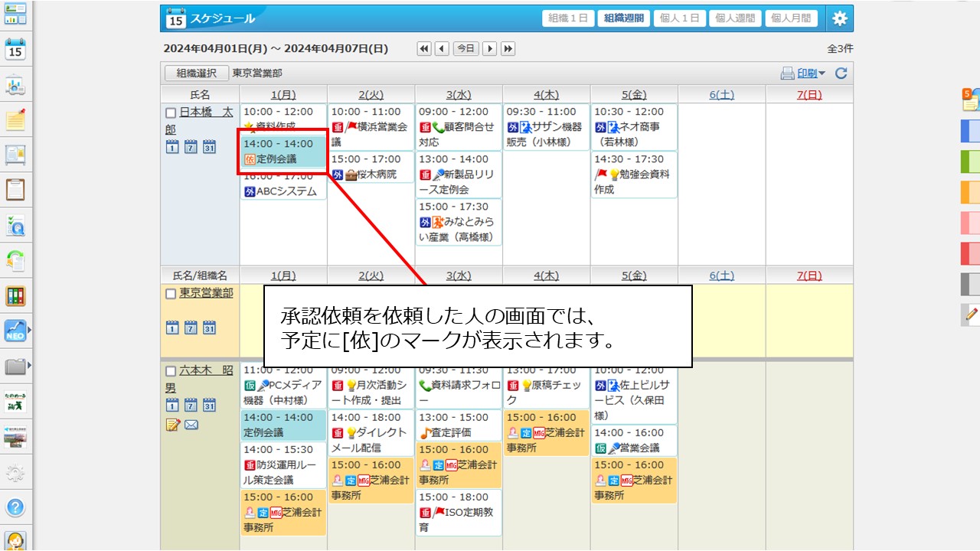Switch to the 組織1日 view tab
Viewport: 980px width, 551px height.
(x=567, y=18)
